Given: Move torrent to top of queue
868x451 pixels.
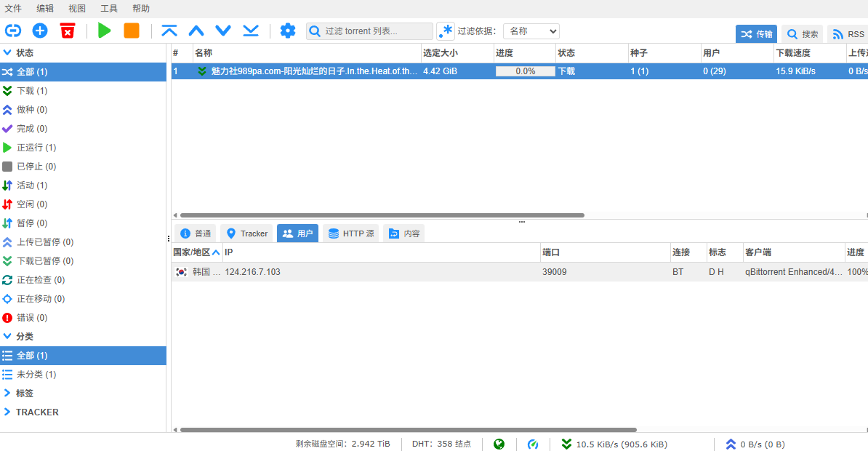Looking at the screenshot, I should click(x=169, y=31).
